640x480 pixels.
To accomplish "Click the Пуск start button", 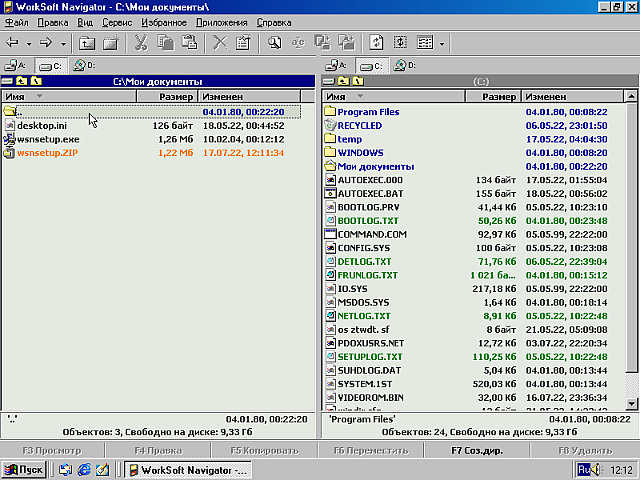I will (x=24, y=469).
